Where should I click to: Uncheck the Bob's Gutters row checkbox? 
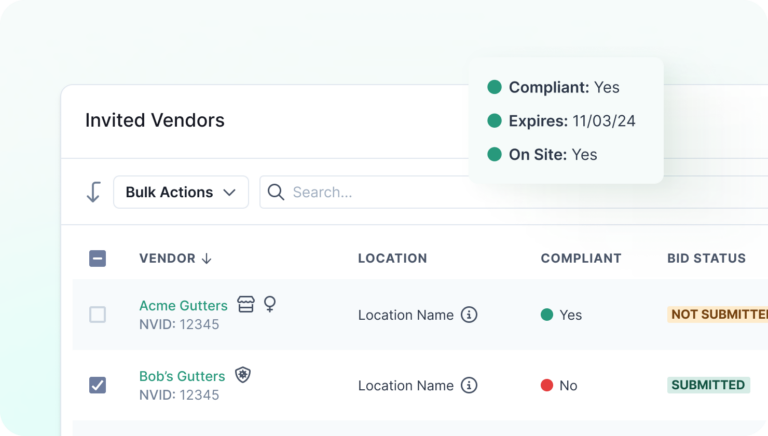point(97,385)
